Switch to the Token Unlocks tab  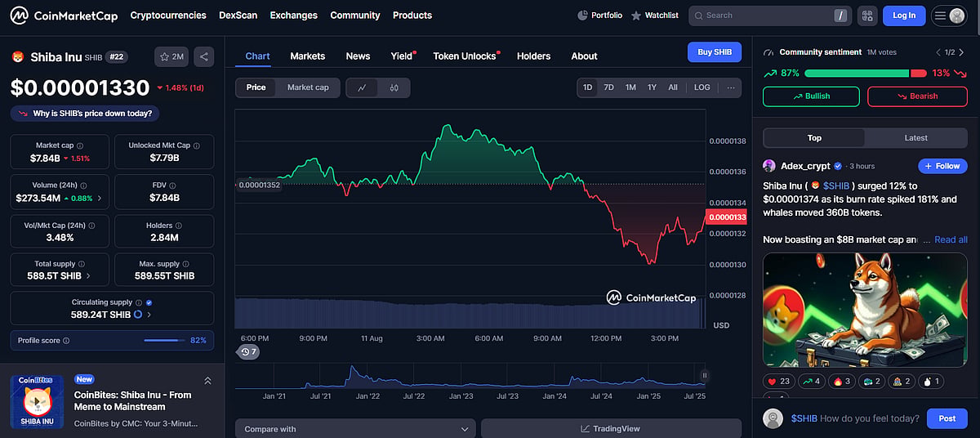[x=465, y=56]
